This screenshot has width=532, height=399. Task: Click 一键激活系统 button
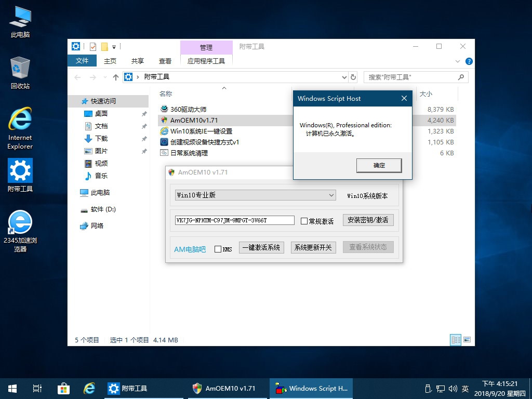click(x=261, y=248)
